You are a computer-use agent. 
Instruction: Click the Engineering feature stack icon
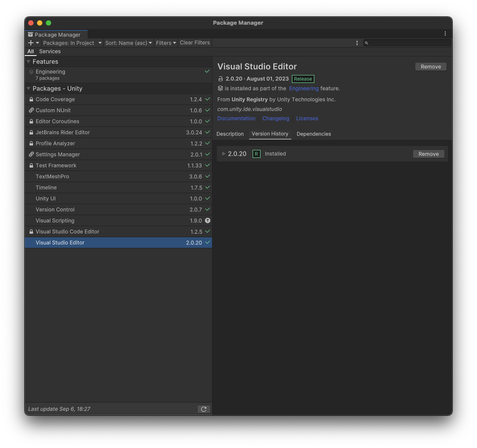[30, 71]
